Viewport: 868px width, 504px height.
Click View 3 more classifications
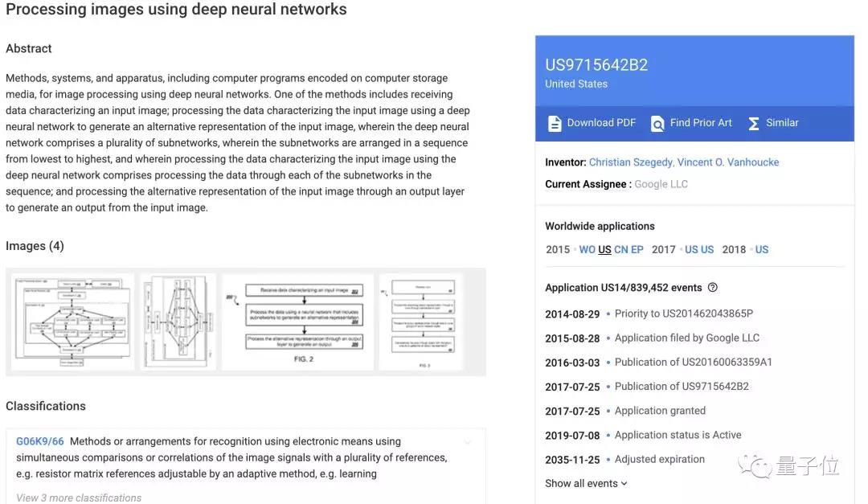(x=79, y=498)
